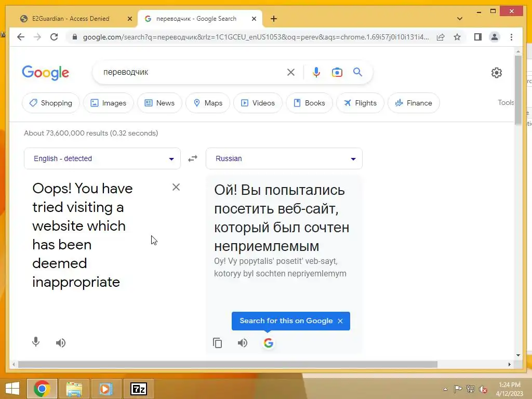This screenshot has width=532, height=399.
Task: Open the Russian target language dropdown
Action: (x=284, y=158)
